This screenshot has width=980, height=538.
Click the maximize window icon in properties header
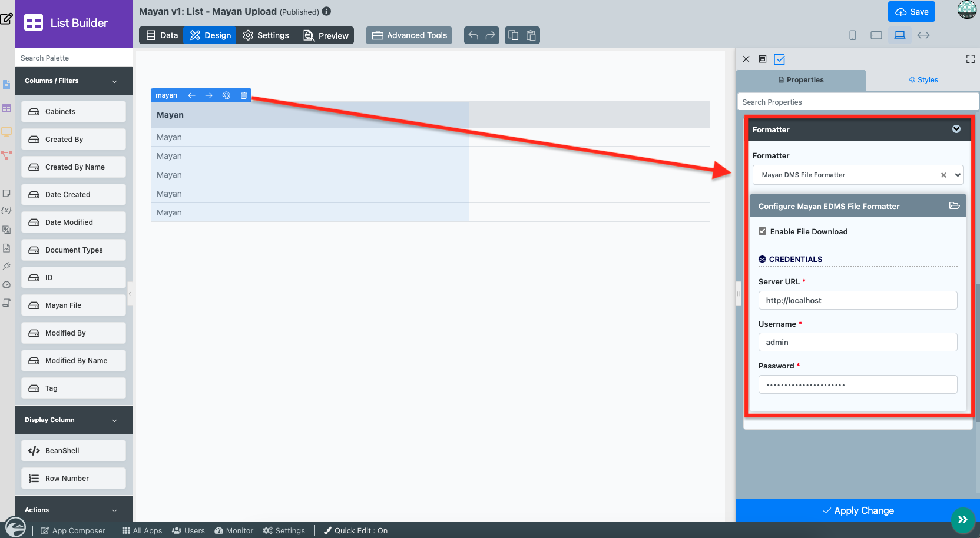[x=763, y=59]
